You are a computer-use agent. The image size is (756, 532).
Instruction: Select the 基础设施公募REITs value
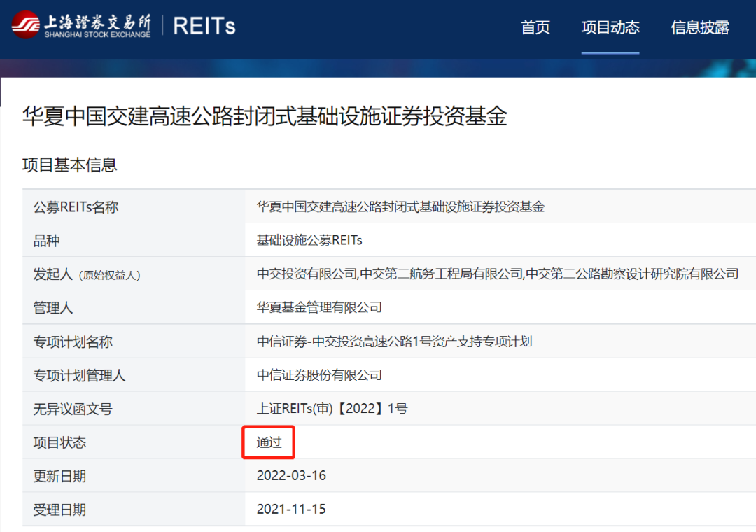coord(309,240)
